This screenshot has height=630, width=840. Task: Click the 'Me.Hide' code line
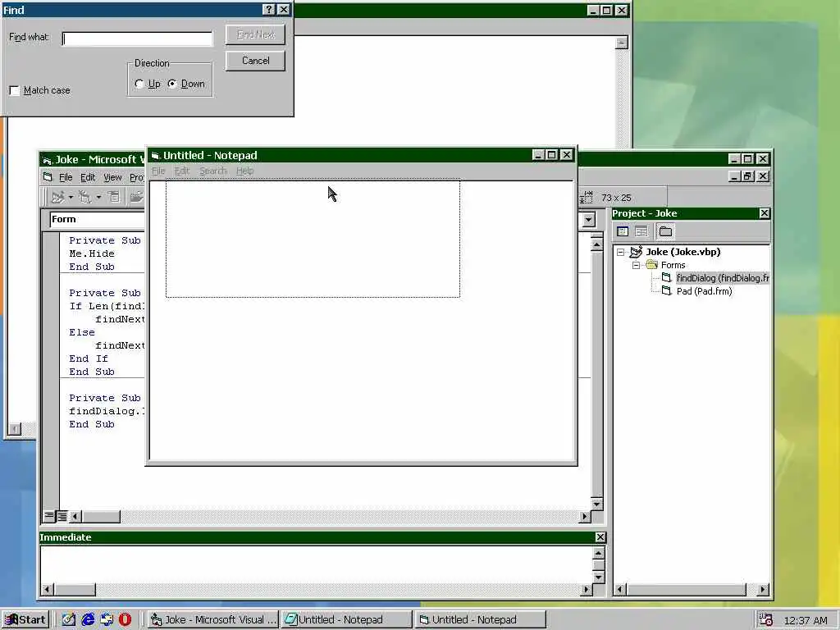[x=92, y=253]
